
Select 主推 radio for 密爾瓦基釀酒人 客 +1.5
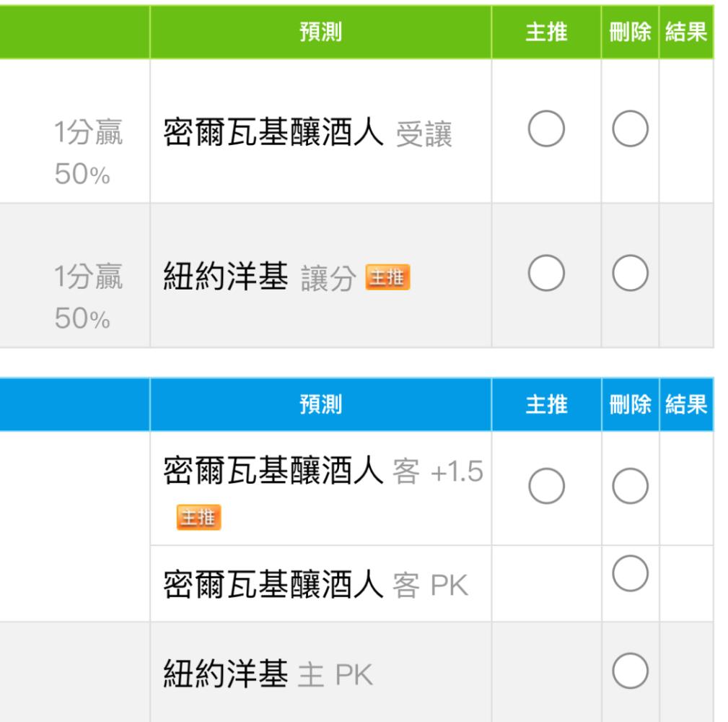point(546,486)
